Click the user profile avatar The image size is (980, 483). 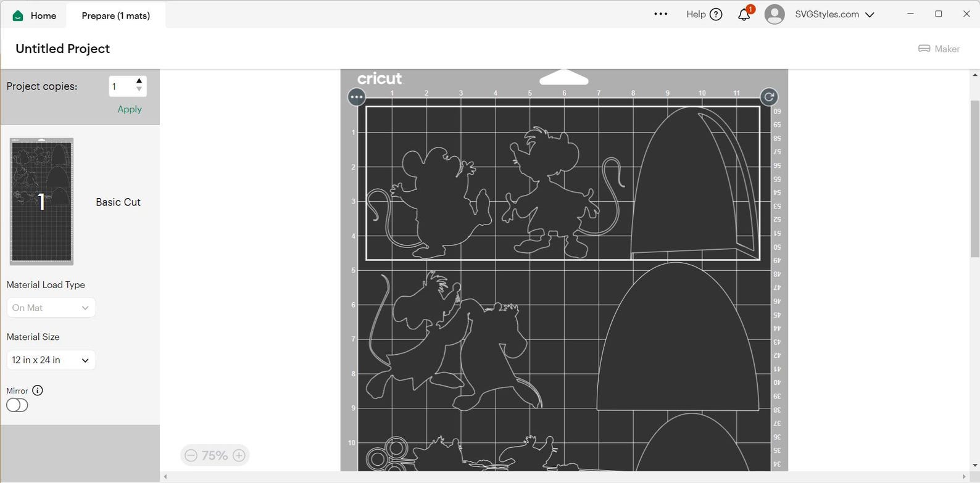pos(774,14)
